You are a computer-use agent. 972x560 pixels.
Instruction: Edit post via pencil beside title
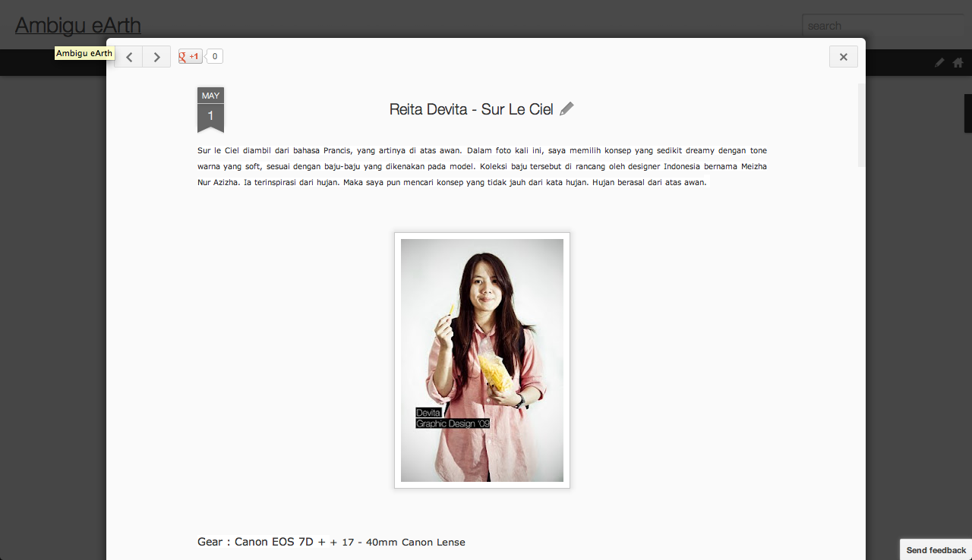tap(566, 109)
